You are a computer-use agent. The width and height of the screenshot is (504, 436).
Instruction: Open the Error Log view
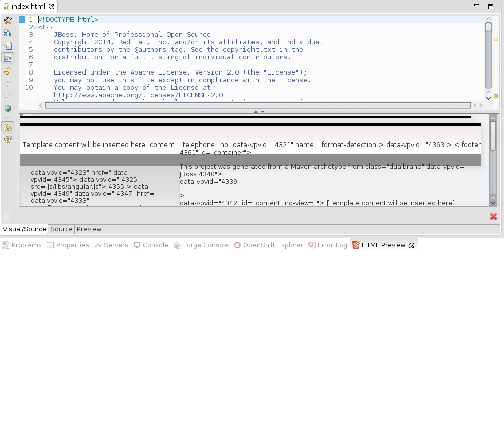point(328,245)
